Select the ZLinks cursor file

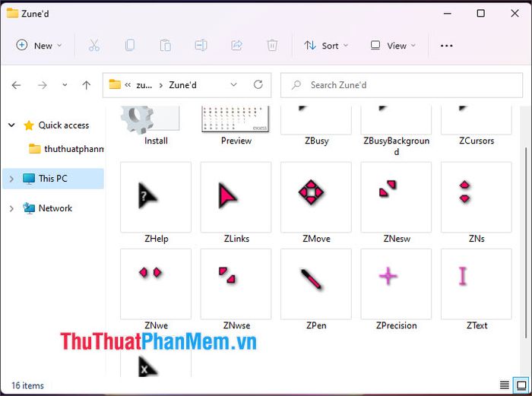pos(236,203)
